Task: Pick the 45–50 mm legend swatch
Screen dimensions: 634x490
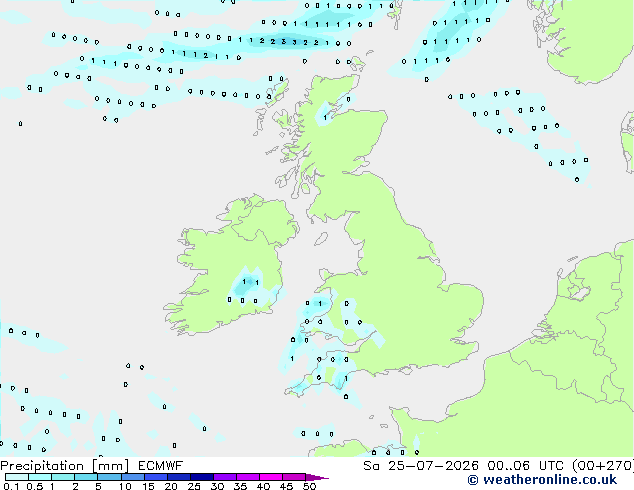Action: [294, 477]
